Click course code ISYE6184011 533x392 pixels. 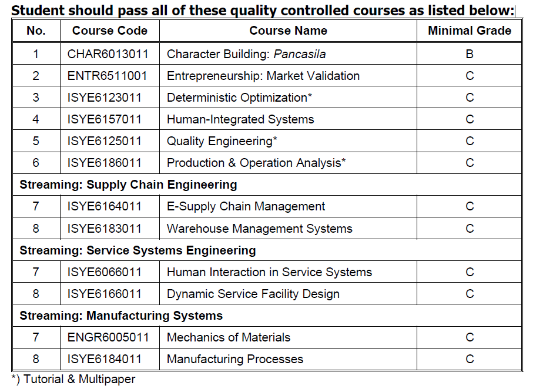click(105, 359)
